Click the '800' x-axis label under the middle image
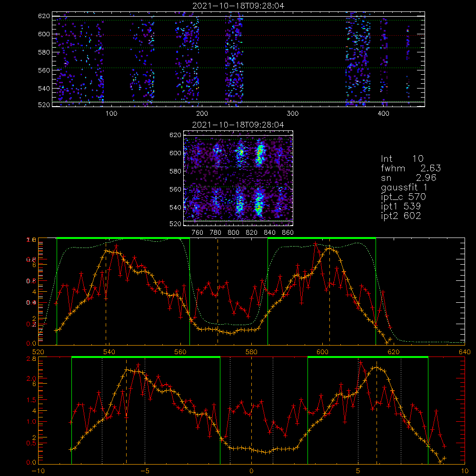The height and width of the screenshot is (476, 476). tap(233, 233)
